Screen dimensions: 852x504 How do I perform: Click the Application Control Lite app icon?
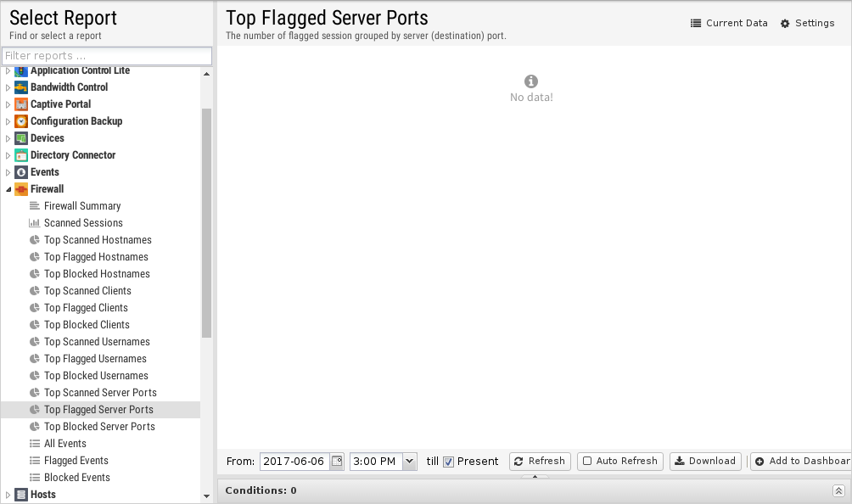pyautogui.click(x=20, y=70)
